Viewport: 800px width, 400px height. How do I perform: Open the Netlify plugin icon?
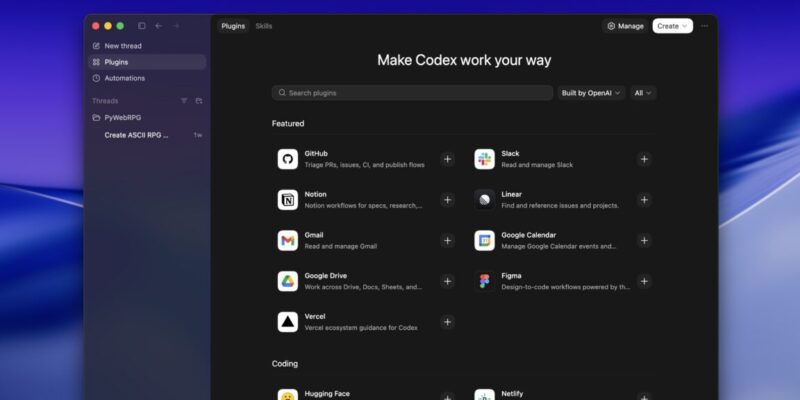coord(485,395)
